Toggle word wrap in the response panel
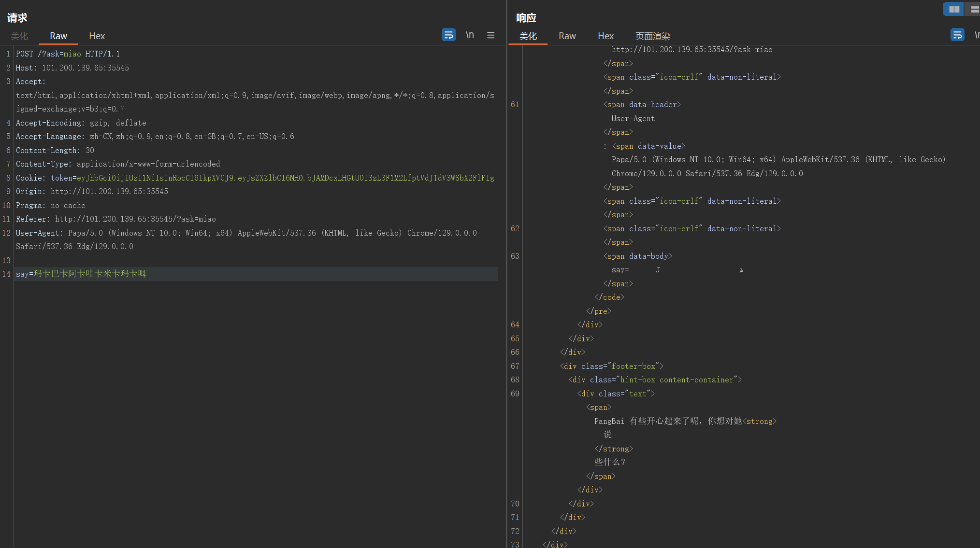Screen dimensions: 980x548 click(x=957, y=35)
